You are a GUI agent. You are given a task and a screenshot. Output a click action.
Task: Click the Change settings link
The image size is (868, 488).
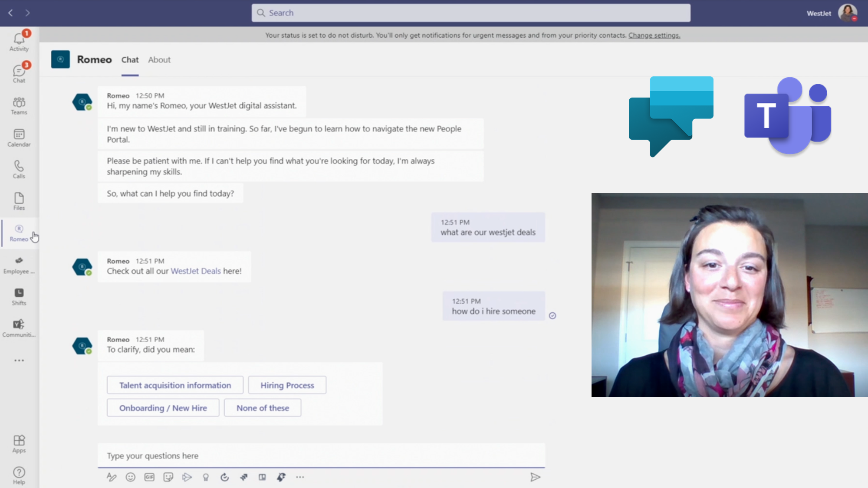coord(654,35)
